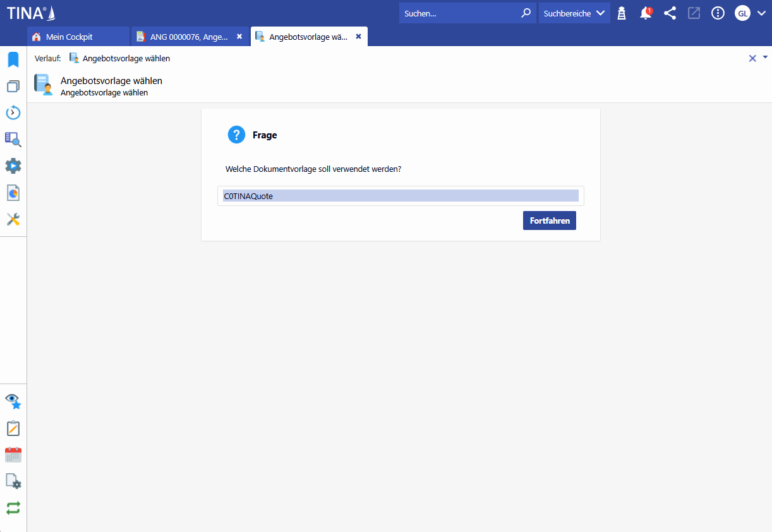Open the history clock sidebar icon

(x=13, y=113)
